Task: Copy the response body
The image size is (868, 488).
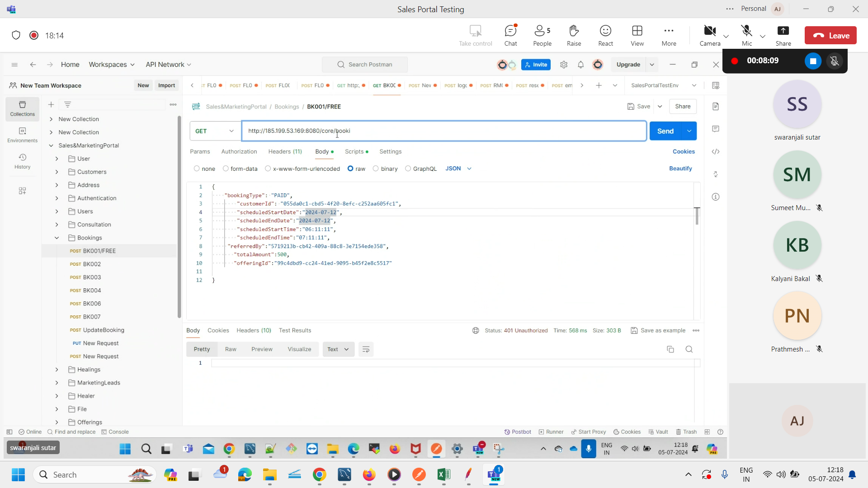Action: click(670, 349)
